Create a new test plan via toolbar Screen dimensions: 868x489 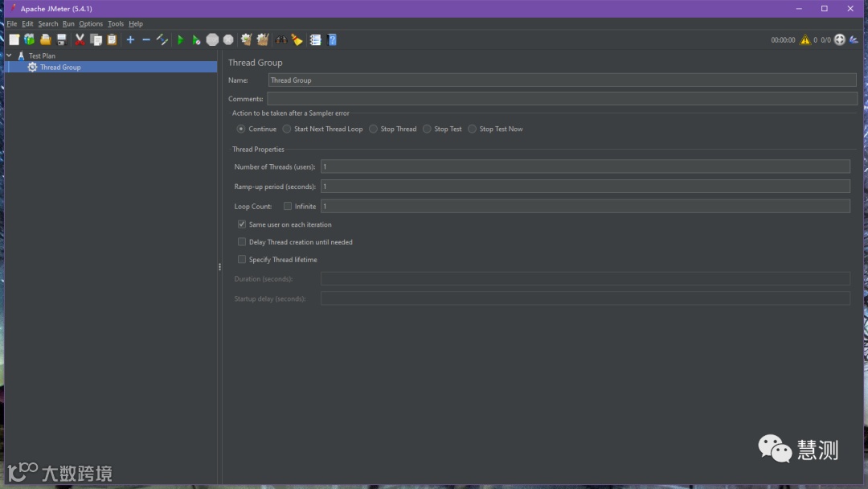click(14, 39)
